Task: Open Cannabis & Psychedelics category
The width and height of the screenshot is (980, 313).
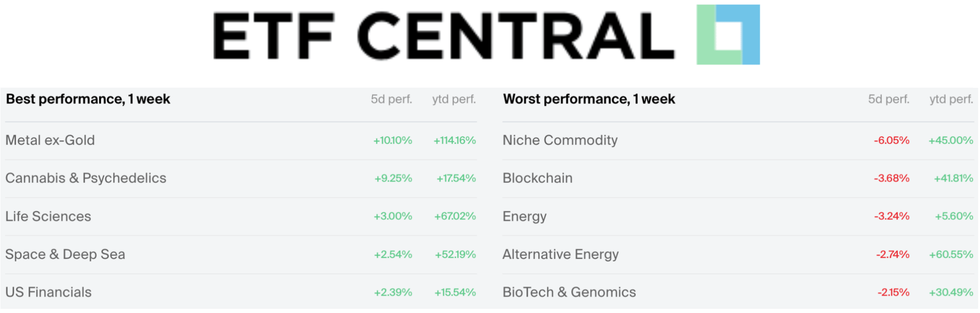Action: tap(86, 178)
